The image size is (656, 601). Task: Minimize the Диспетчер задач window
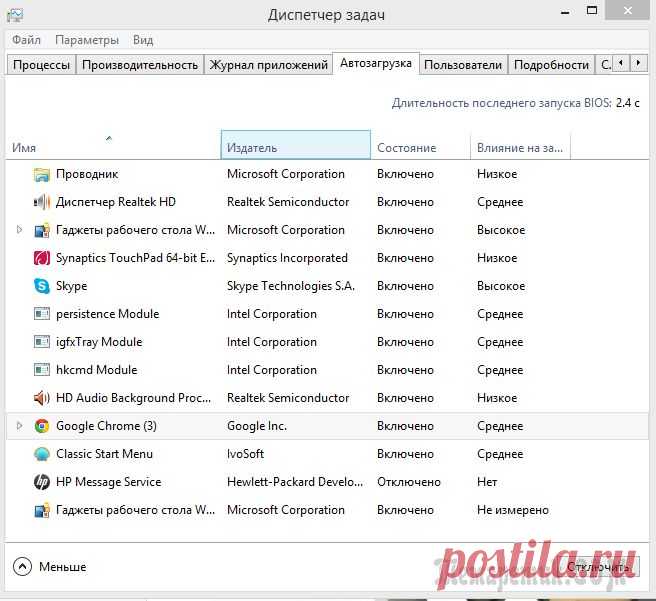pos(565,11)
